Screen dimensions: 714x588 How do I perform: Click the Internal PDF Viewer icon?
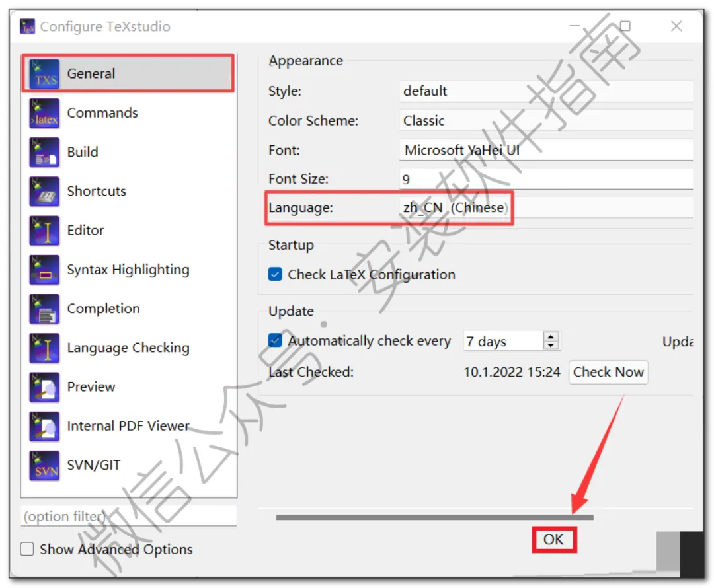pyautogui.click(x=44, y=426)
